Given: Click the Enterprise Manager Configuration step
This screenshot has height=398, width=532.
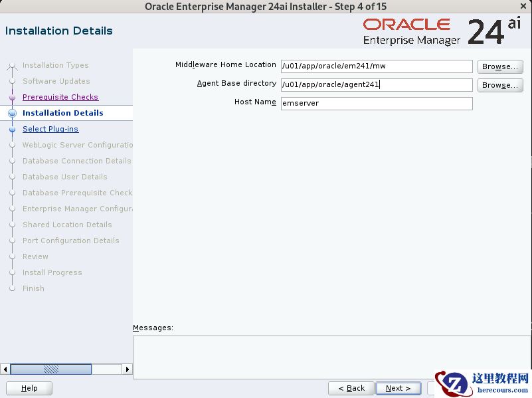Looking at the screenshot, I should (77, 209).
